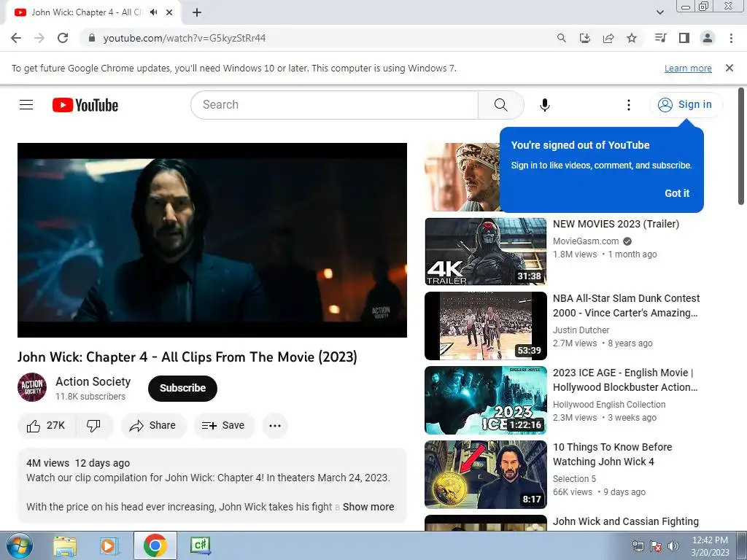Viewport: 747px width, 560px height.
Task: Open the 2023 ICE AGE movie thumbnail
Action: click(x=485, y=400)
